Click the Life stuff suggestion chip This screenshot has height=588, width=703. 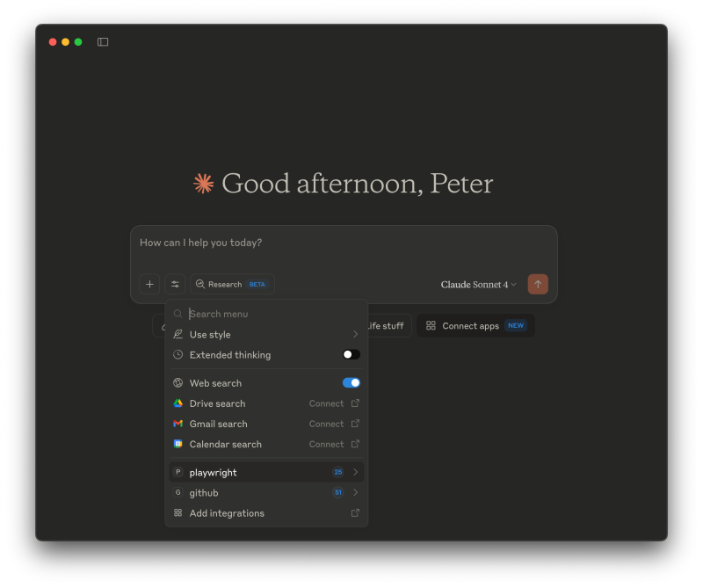click(x=388, y=325)
